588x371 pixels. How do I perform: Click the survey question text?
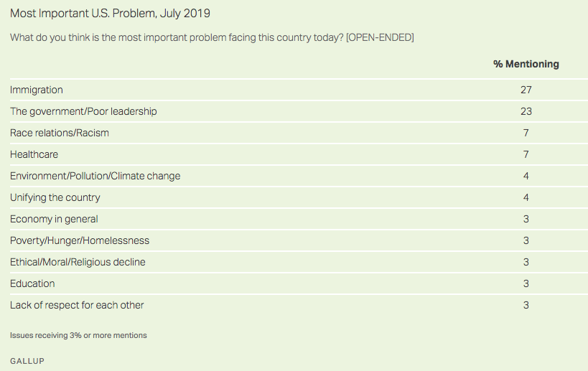(x=212, y=37)
